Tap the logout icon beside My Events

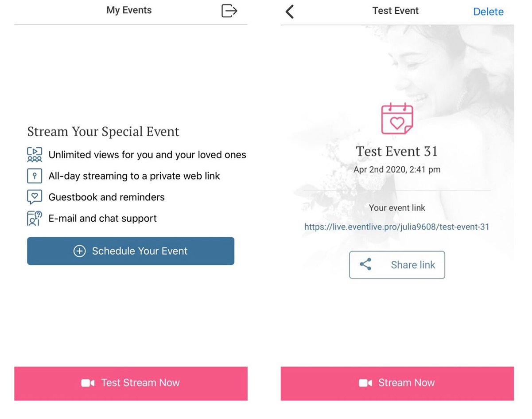tap(229, 11)
